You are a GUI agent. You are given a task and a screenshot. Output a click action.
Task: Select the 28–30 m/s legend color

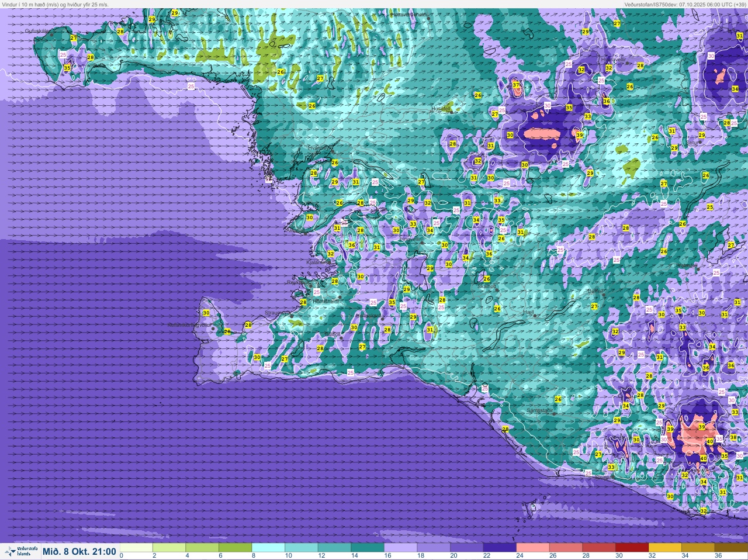coord(600,548)
